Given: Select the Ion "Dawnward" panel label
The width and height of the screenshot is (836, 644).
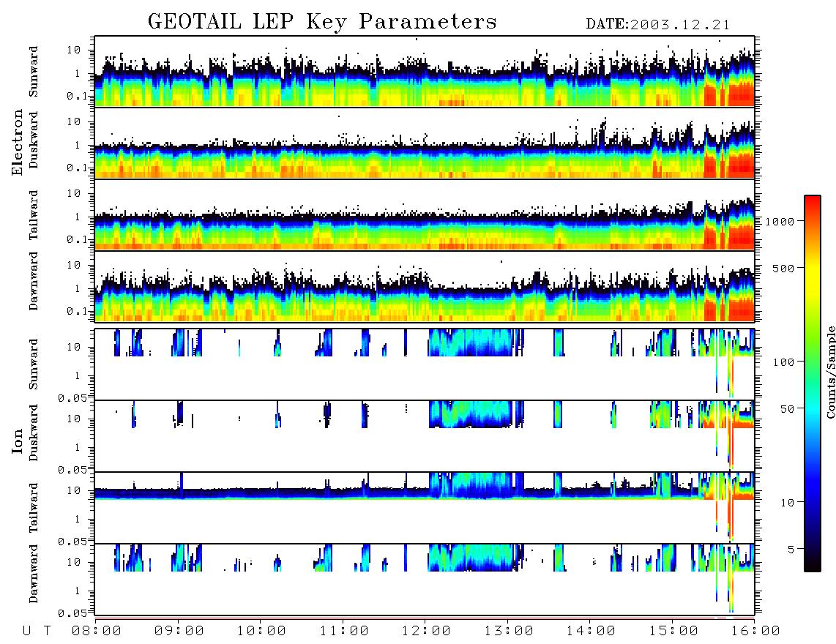Looking at the screenshot, I should pyautogui.click(x=34, y=574).
